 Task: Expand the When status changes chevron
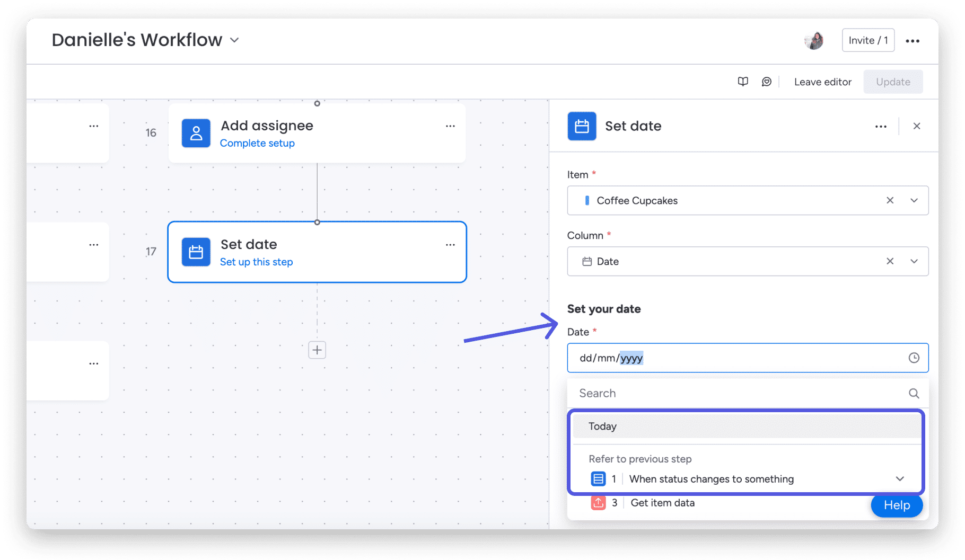[900, 479]
